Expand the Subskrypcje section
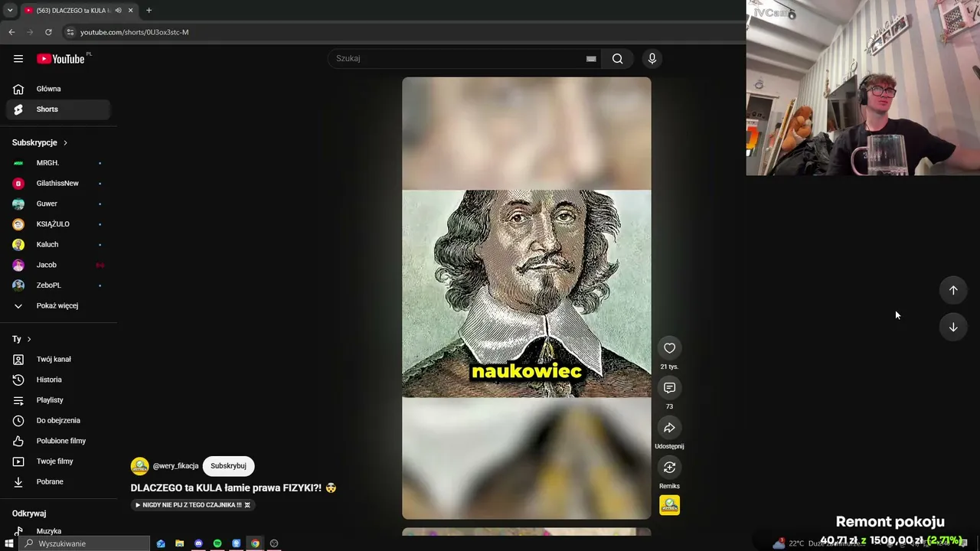 [x=65, y=143]
